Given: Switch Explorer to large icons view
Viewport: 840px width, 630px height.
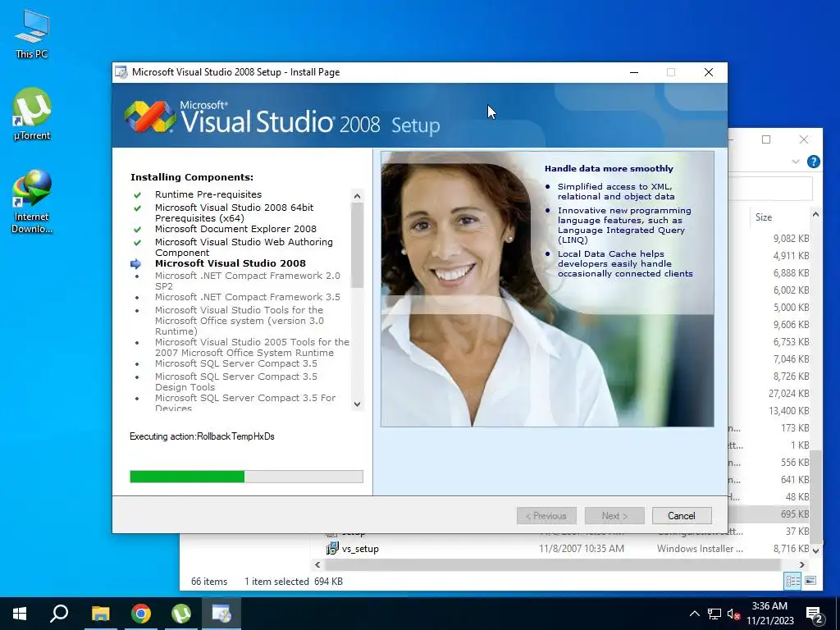Looking at the screenshot, I should 810,581.
